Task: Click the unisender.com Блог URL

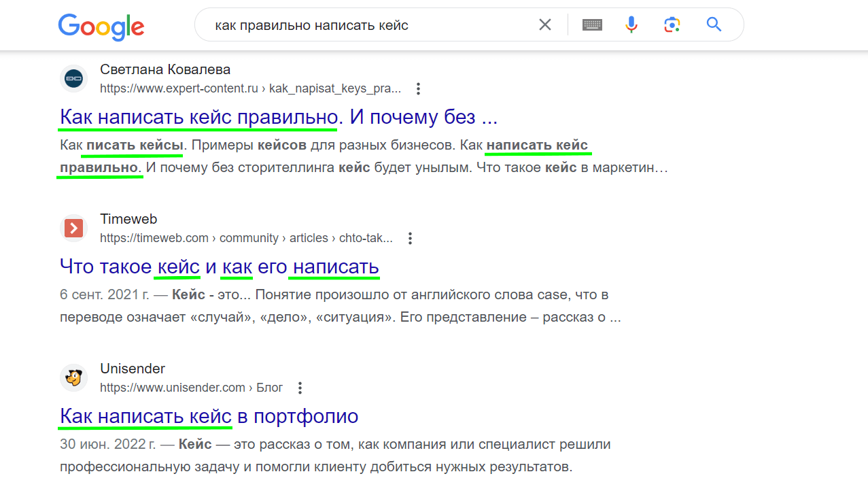Action: click(191, 388)
